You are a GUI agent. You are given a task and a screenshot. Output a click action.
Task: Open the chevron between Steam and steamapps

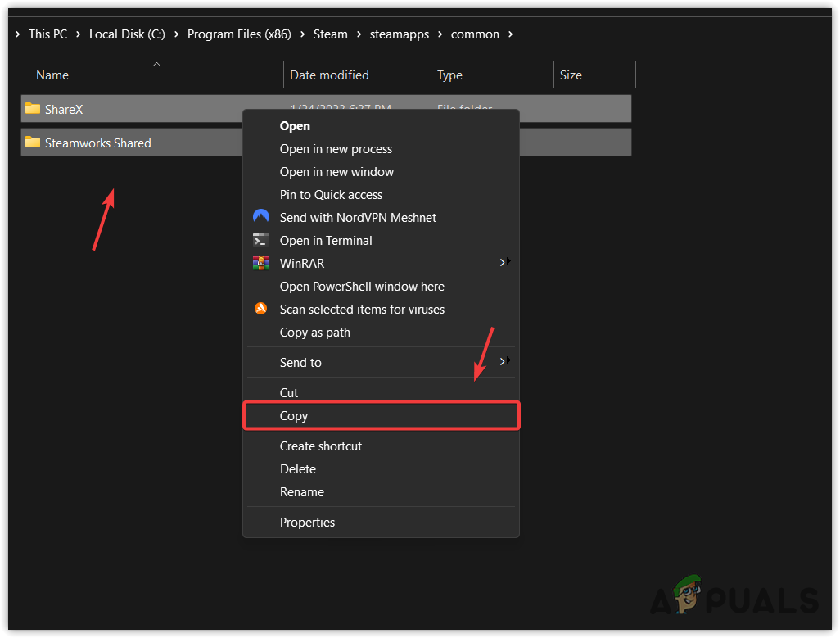(359, 34)
